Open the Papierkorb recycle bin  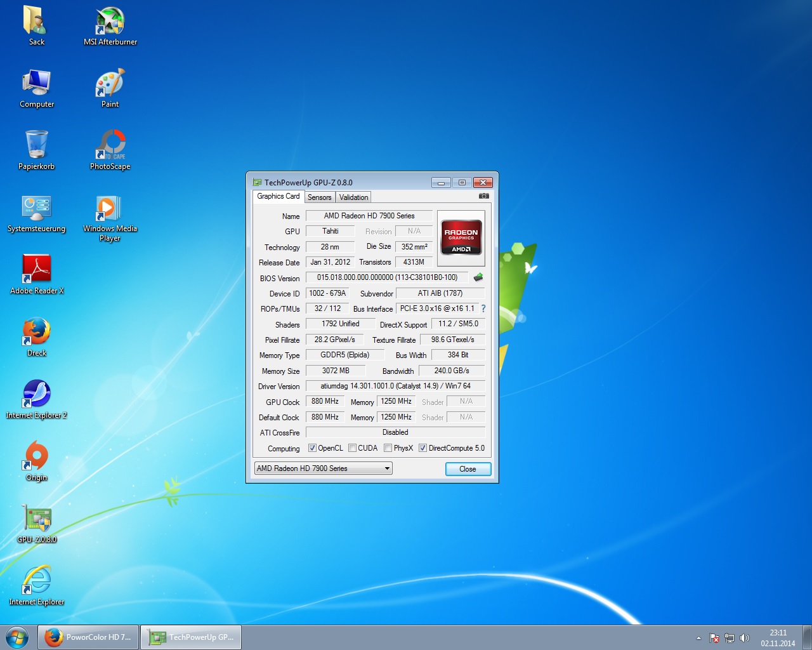pos(36,150)
